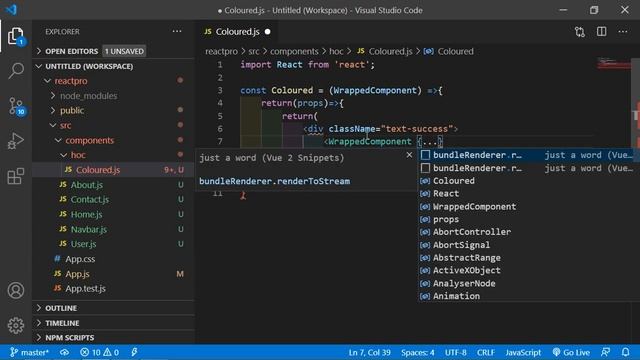The height and width of the screenshot is (360, 640).
Task: Open notifications bell in status bar
Action: pyautogui.click(x=626, y=352)
